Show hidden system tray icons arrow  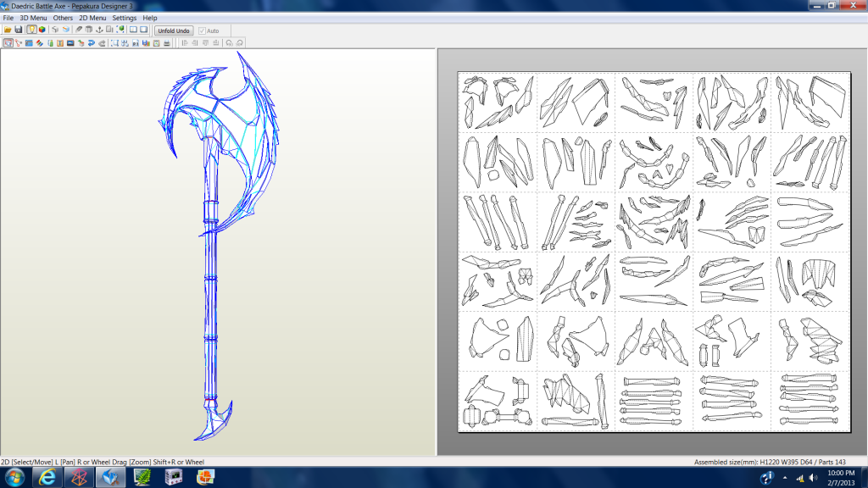point(784,478)
